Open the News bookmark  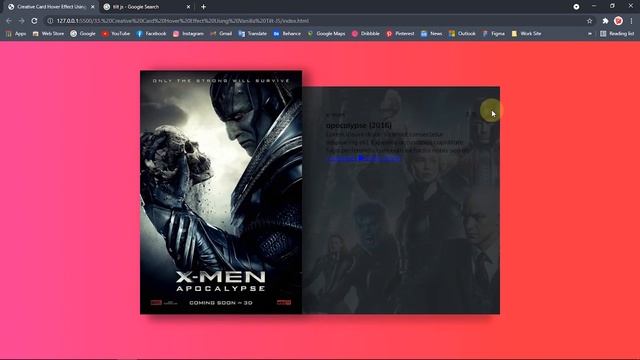(x=431, y=33)
